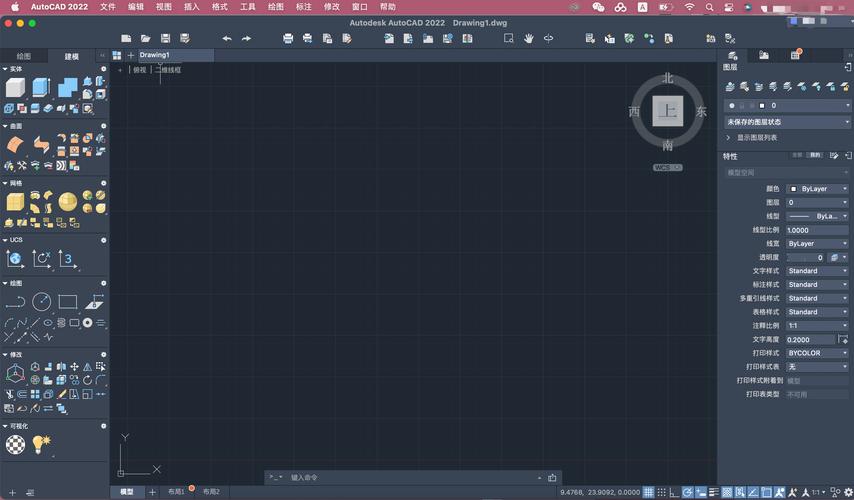Open the 注释比例 1:1 dropdown
The width and height of the screenshot is (854, 500).
pyautogui.click(x=818, y=326)
